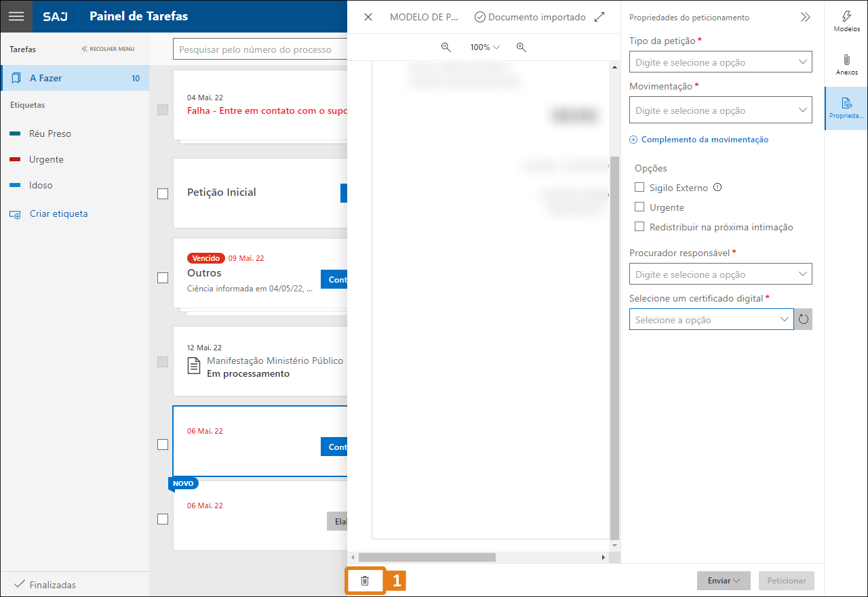Collapse the properties panel with double chevron
Image resolution: width=868 pixels, height=597 pixels.
pyautogui.click(x=805, y=18)
